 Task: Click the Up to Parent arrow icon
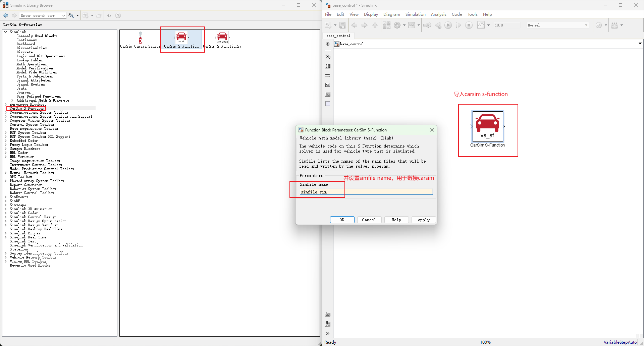(375, 25)
